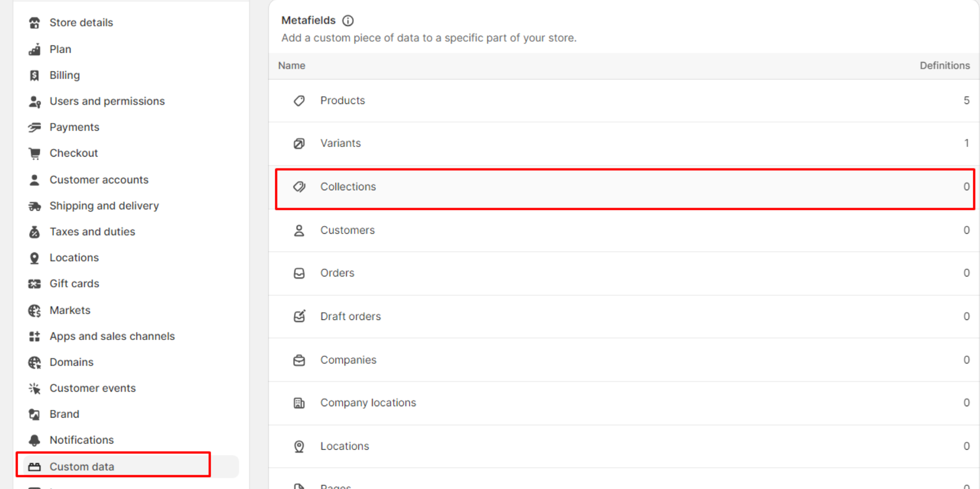Click the Metafields Locations pin icon
Viewport: 980px width, 489px height.
pos(299,446)
